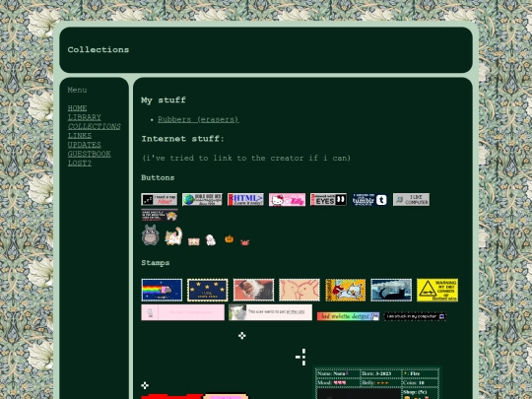
Task: Click the 'I am stuck in my computer' blinkie
Action: [415, 316]
